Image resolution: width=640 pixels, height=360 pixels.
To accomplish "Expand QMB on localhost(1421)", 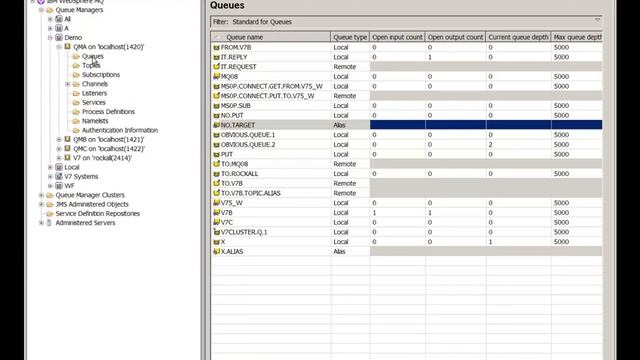I will 59,140.
